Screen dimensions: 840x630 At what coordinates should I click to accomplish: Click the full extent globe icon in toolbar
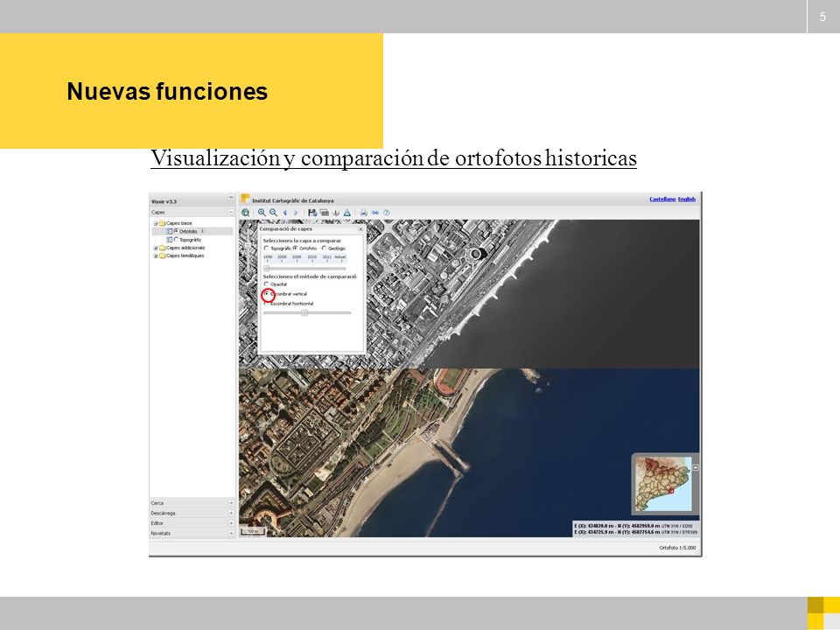pyautogui.click(x=245, y=213)
